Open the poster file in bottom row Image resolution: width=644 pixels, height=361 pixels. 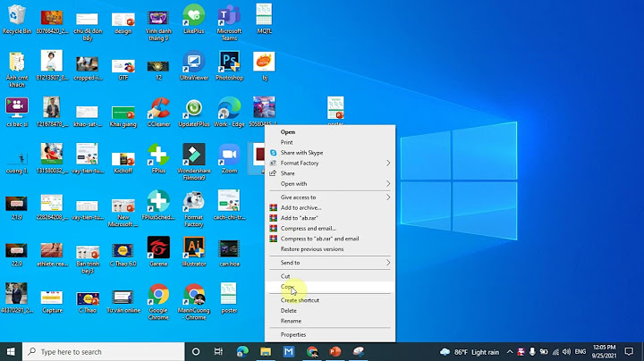click(x=229, y=298)
